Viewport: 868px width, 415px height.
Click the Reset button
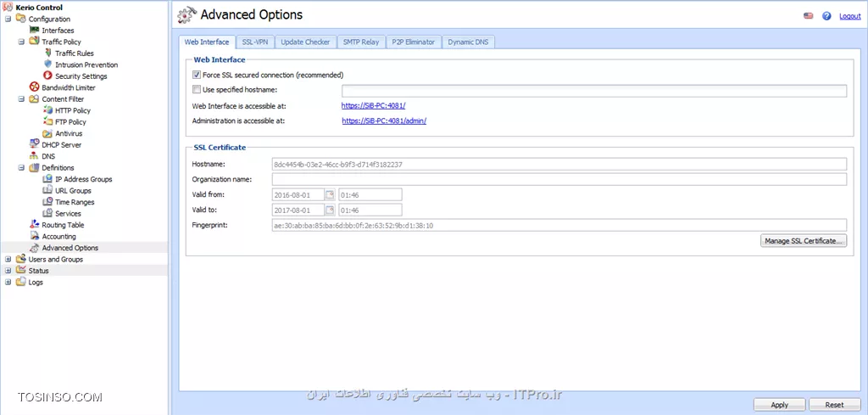tap(834, 405)
